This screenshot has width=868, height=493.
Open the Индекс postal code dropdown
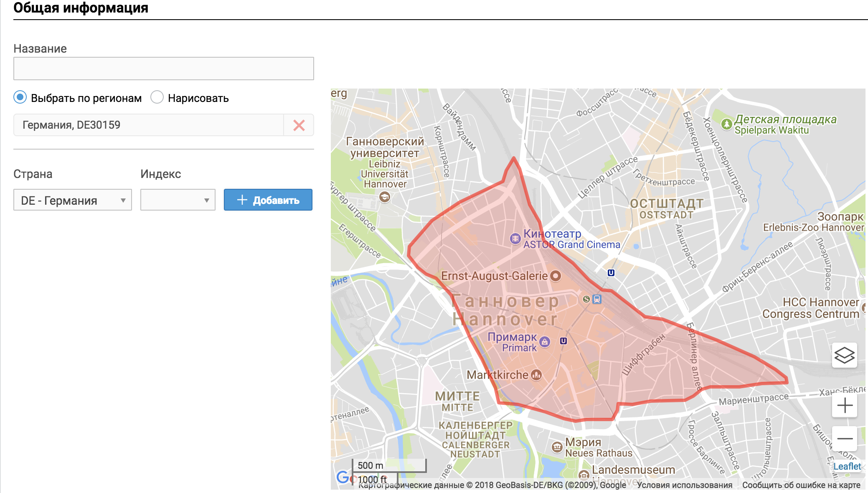[178, 200]
